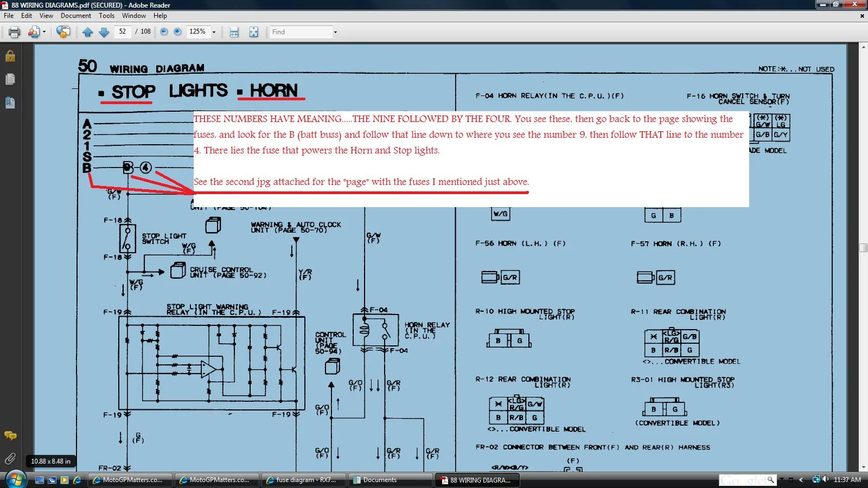This screenshot has height=488, width=868.
Task: Open the Pages panel icon in sidebar
Action: [x=10, y=79]
